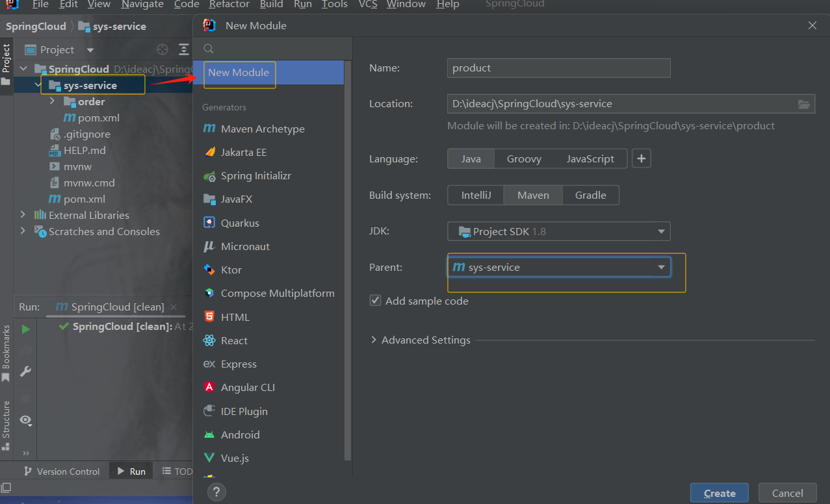Click Project side tool window tab
This screenshot has height=504, width=830.
[6, 64]
